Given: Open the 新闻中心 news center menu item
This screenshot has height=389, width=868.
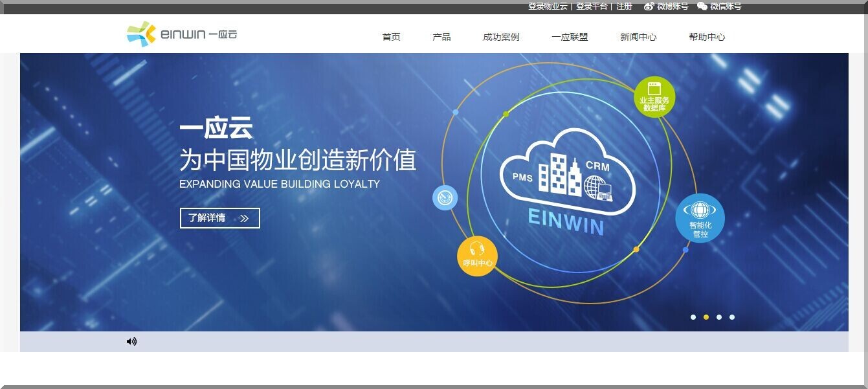Looking at the screenshot, I should (637, 37).
